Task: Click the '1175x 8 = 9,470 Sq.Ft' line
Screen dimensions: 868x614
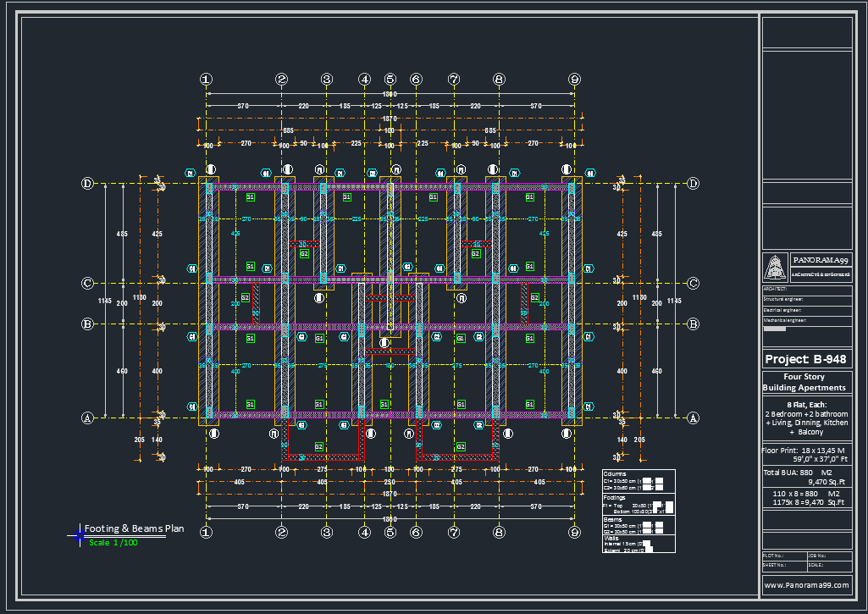Action: (x=808, y=502)
